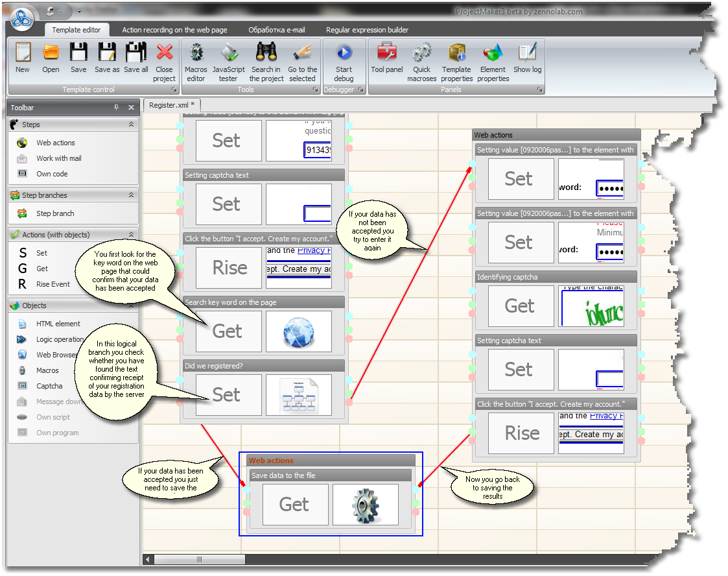Show Element properties panel

click(493, 58)
